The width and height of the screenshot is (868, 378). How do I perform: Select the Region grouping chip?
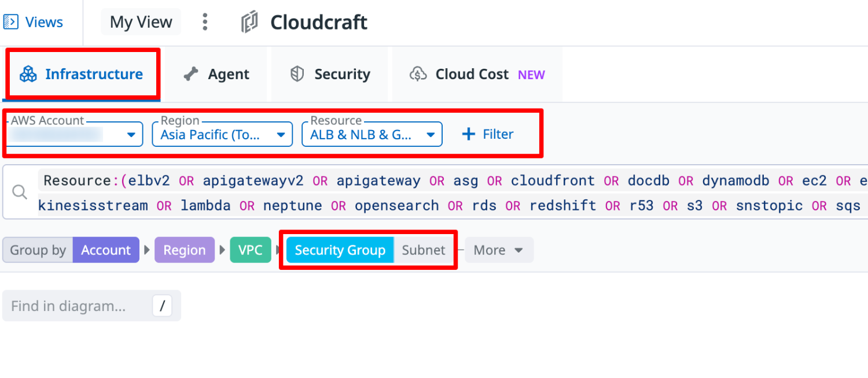pos(184,250)
